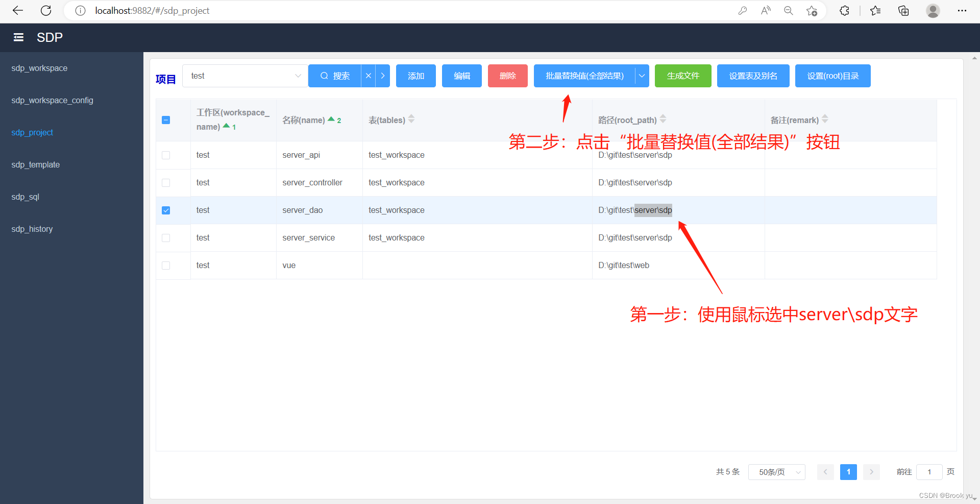
Task: Sort by remark column arrows
Action: [825, 119]
